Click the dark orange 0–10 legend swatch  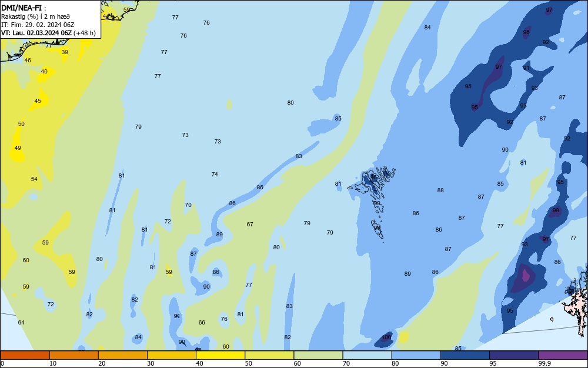(25, 355)
